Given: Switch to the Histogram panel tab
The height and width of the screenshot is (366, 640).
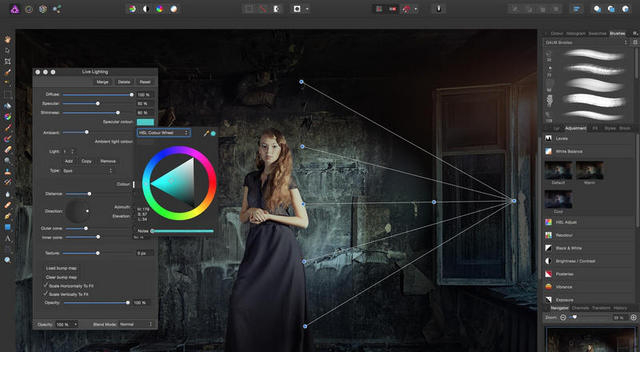Looking at the screenshot, I should point(576,33).
